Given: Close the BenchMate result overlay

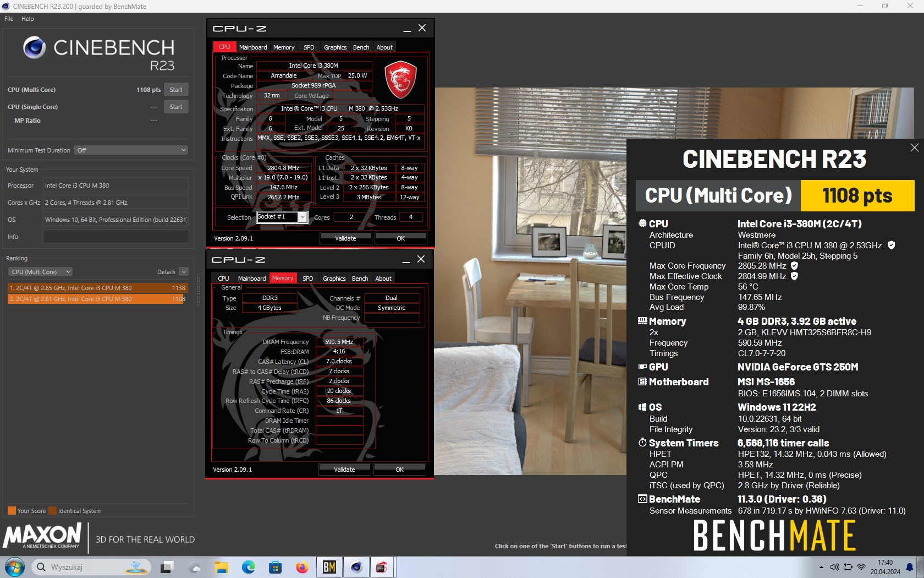Looking at the screenshot, I should pos(914,148).
